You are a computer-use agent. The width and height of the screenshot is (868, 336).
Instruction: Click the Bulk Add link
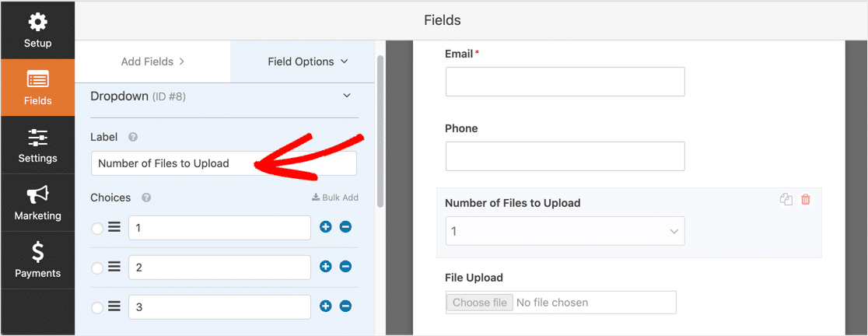coord(335,198)
